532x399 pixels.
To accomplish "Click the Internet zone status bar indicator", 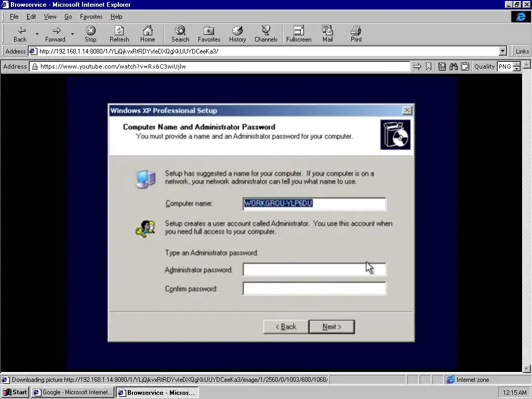I will [x=487, y=380].
